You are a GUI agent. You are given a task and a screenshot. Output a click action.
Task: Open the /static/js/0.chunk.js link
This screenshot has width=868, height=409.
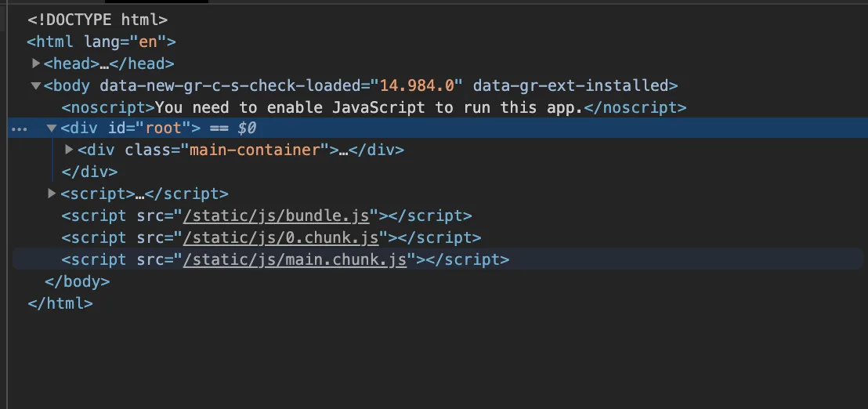click(280, 238)
